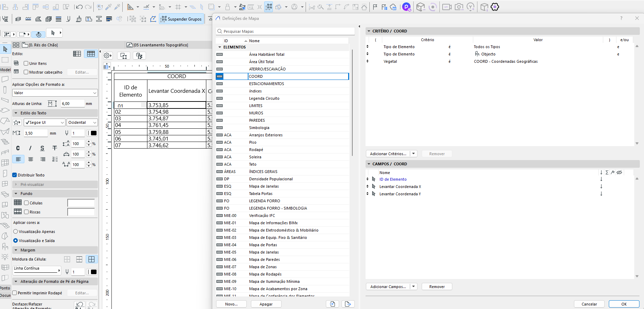Enable Permitir Imprimir Rodapé checkbox
The height and width of the screenshot is (309, 644).
coord(15,293)
